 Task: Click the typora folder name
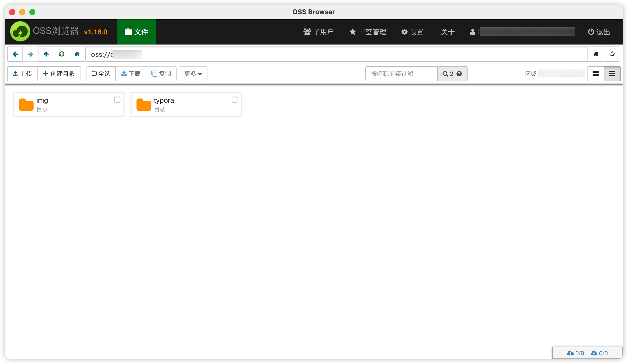coord(164,100)
